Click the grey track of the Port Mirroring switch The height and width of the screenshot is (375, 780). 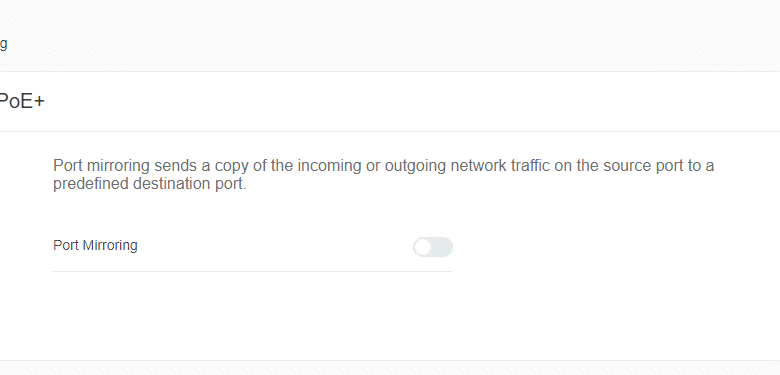[x=443, y=247]
